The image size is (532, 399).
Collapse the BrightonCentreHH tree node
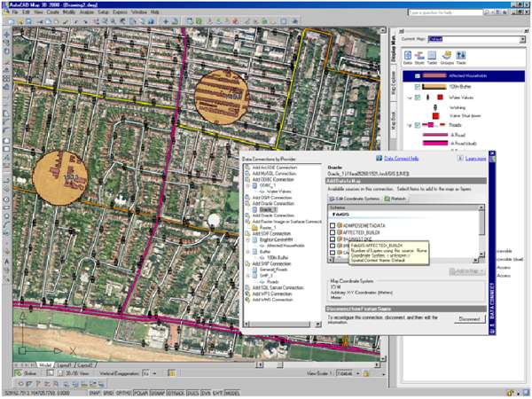click(x=247, y=239)
